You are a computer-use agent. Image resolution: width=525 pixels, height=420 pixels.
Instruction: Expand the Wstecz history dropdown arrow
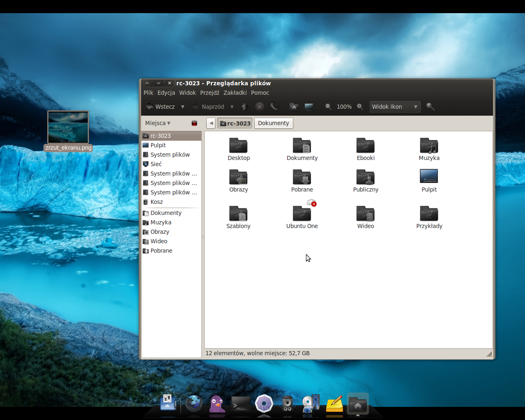pyautogui.click(x=183, y=107)
